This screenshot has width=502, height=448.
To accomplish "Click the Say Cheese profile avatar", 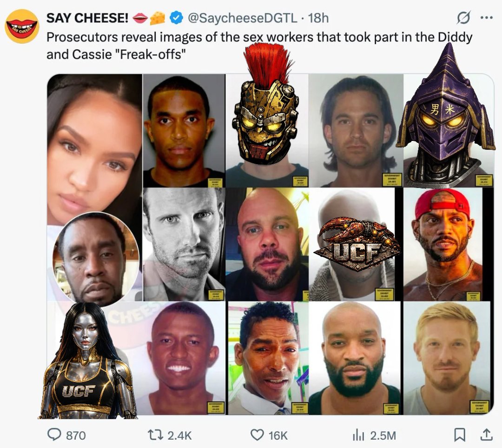I will [x=22, y=26].
